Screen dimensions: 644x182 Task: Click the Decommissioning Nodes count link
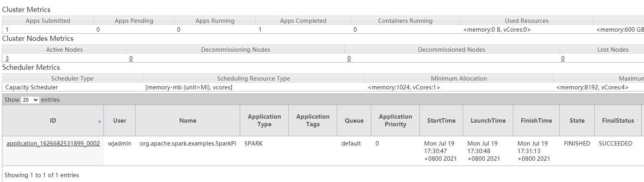tap(131, 59)
